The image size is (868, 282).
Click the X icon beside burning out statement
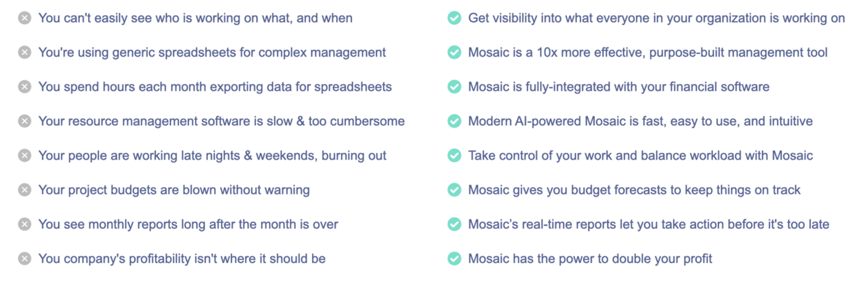[x=25, y=156]
